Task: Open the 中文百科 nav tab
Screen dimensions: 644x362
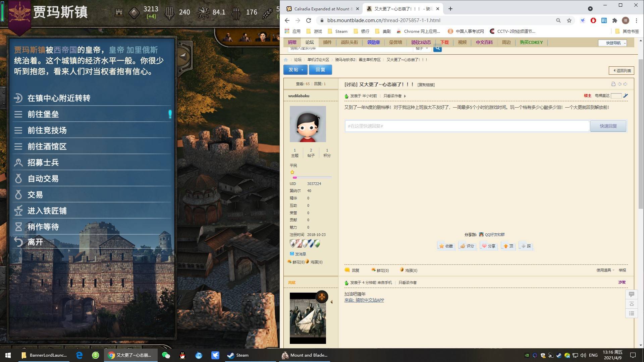Action: click(x=484, y=42)
